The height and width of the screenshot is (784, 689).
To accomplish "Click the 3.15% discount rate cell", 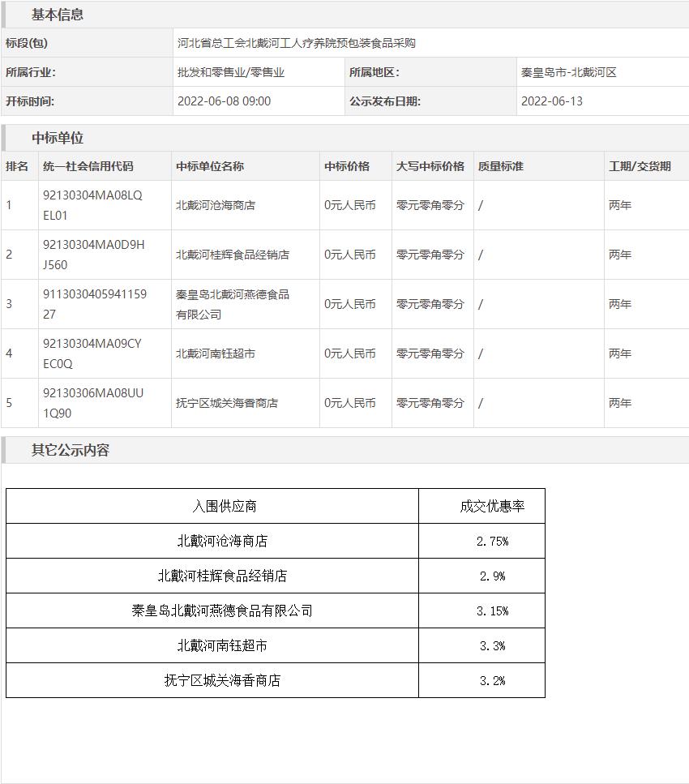I will tap(492, 610).
